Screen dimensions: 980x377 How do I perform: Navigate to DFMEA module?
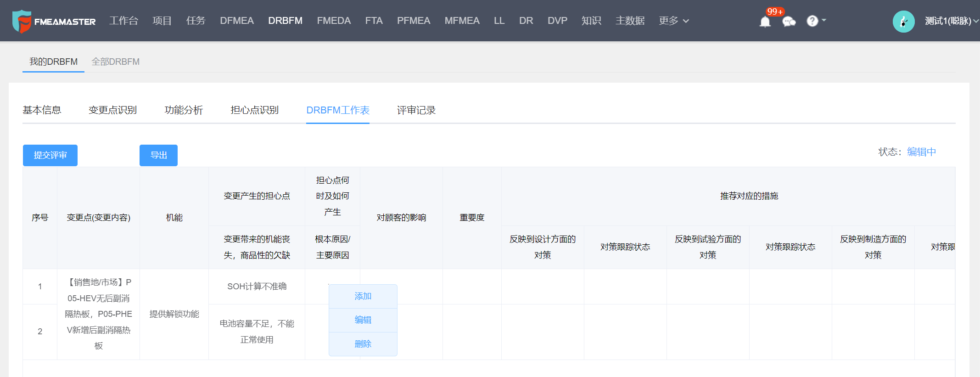click(x=237, y=21)
